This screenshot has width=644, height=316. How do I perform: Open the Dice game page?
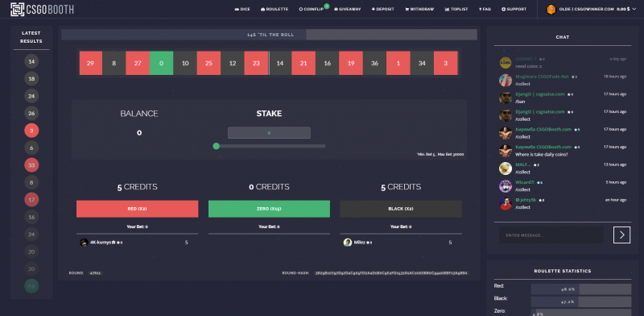242,9
